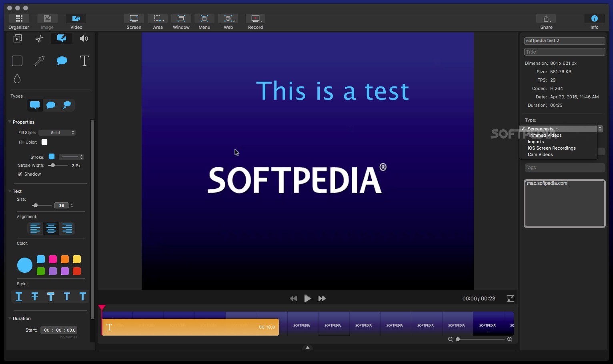Start an Area capture

pos(158,22)
